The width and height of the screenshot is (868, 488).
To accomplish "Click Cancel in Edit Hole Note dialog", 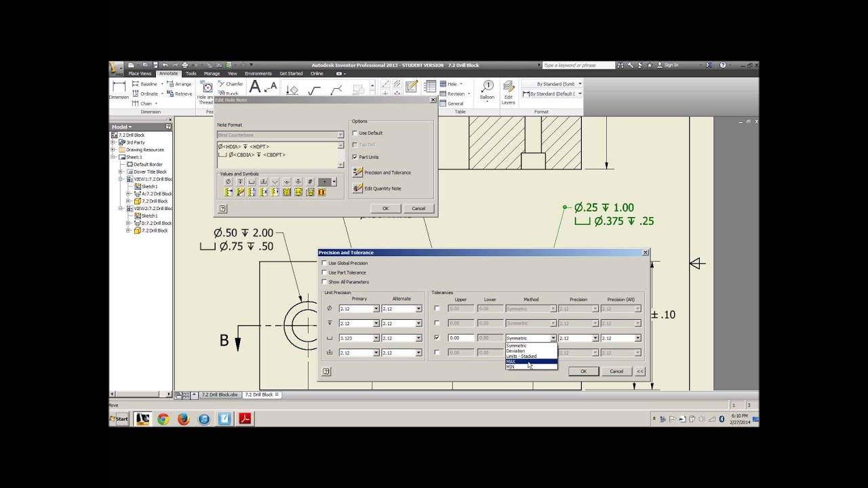I will 418,209.
